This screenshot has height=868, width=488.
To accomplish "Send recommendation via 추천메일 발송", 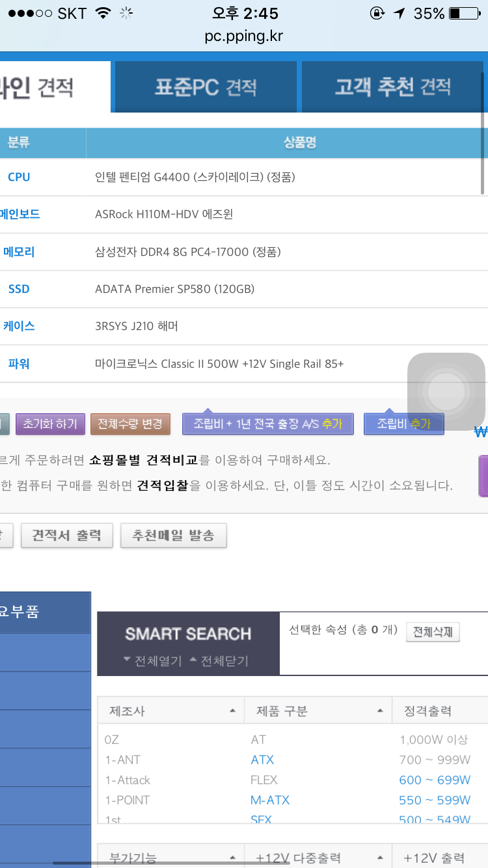I will click(173, 536).
